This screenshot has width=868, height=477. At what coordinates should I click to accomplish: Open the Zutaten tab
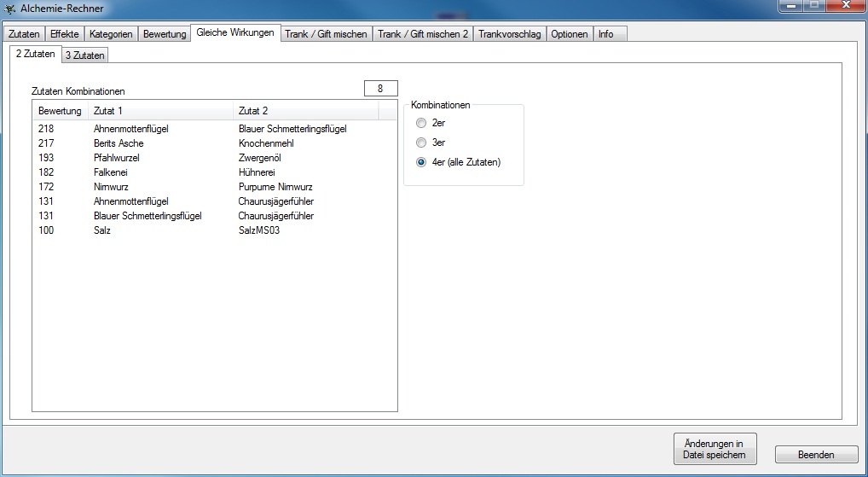coord(24,34)
